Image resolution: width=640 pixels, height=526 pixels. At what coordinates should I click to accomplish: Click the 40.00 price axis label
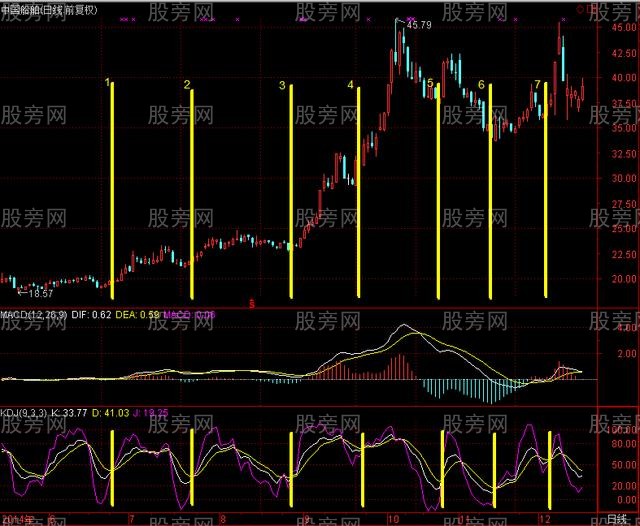(x=624, y=78)
